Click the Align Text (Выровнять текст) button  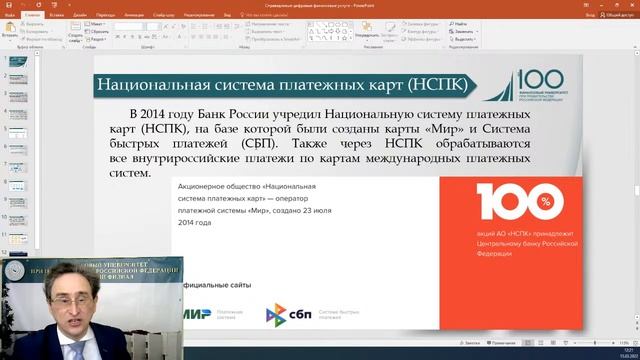pos(264,31)
